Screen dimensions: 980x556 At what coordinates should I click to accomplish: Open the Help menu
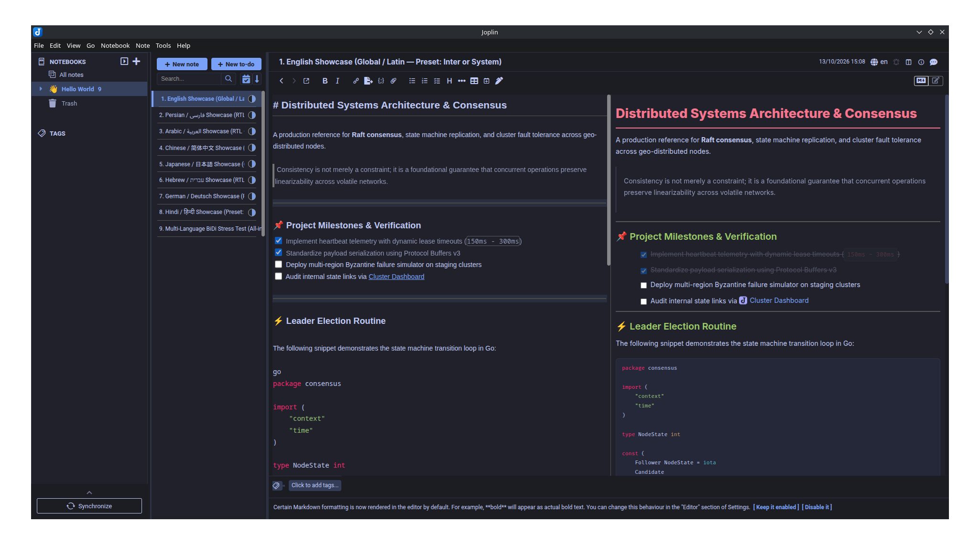[184, 46]
